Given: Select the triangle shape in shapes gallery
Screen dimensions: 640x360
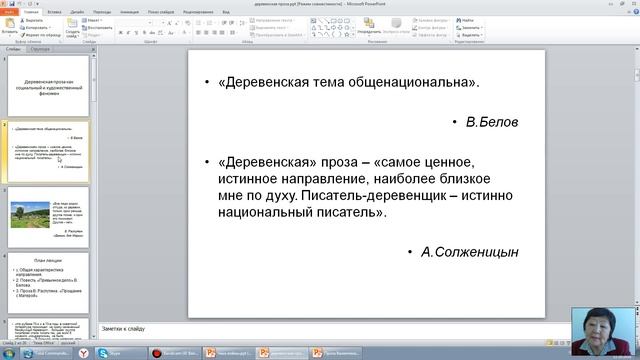Looking at the screenshot, I should pyautogui.click(x=313, y=28).
